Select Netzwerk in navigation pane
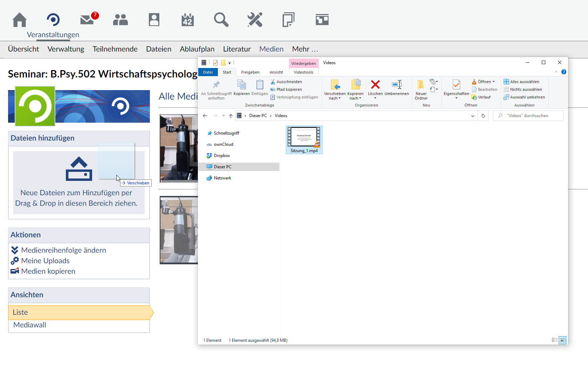This screenshot has height=374, width=588. pos(219,178)
